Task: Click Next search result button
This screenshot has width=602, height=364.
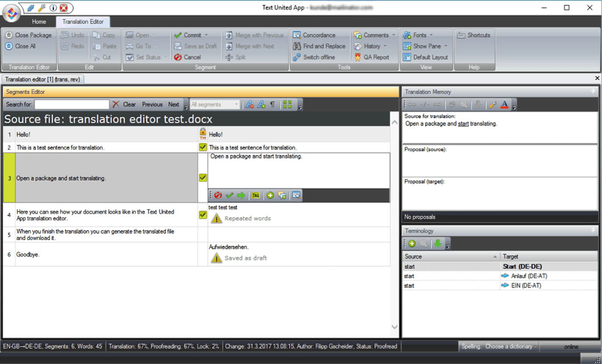Action: coord(174,104)
